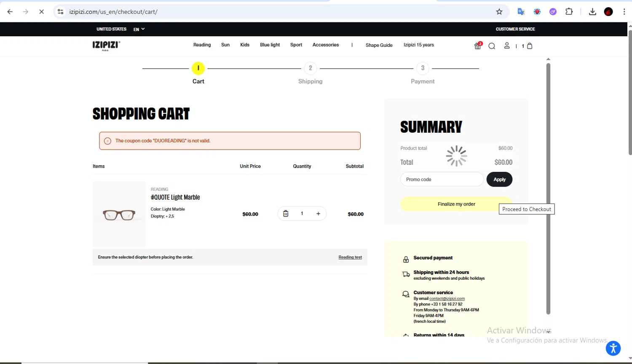
Task: Click the IZIPIZI Paris logo
Action: point(106,45)
